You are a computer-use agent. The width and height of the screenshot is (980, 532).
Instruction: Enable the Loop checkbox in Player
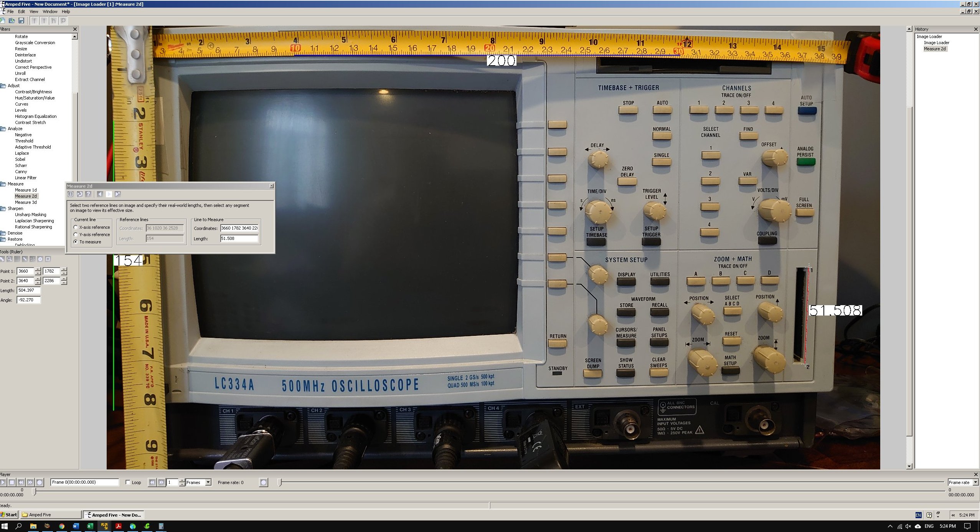click(x=128, y=482)
